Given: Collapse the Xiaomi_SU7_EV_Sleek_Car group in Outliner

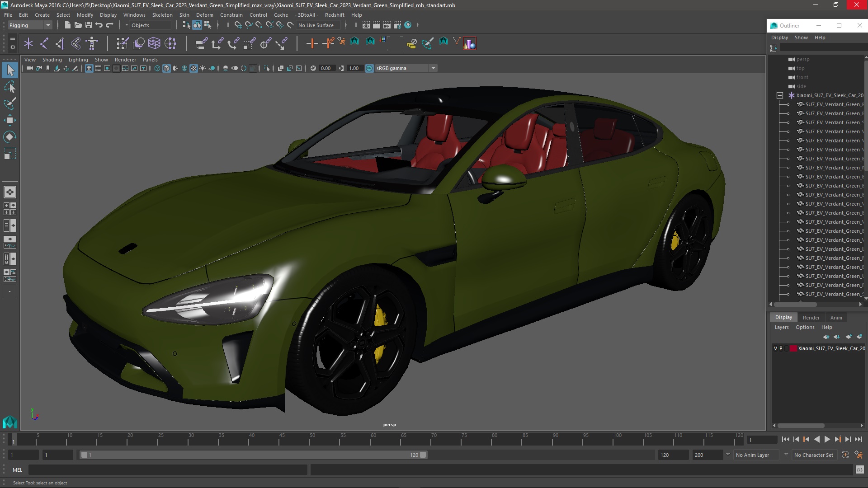Looking at the screenshot, I should (x=780, y=95).
